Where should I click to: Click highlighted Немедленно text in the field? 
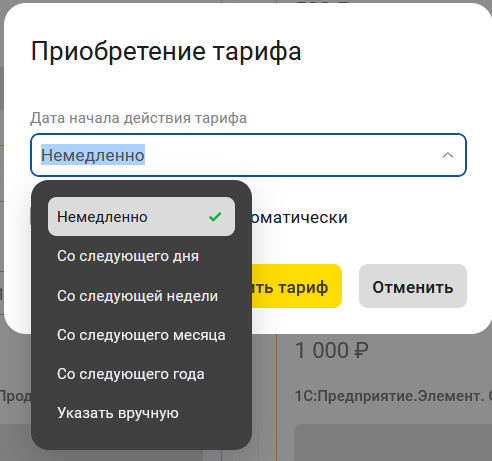[x=93, y=155]
